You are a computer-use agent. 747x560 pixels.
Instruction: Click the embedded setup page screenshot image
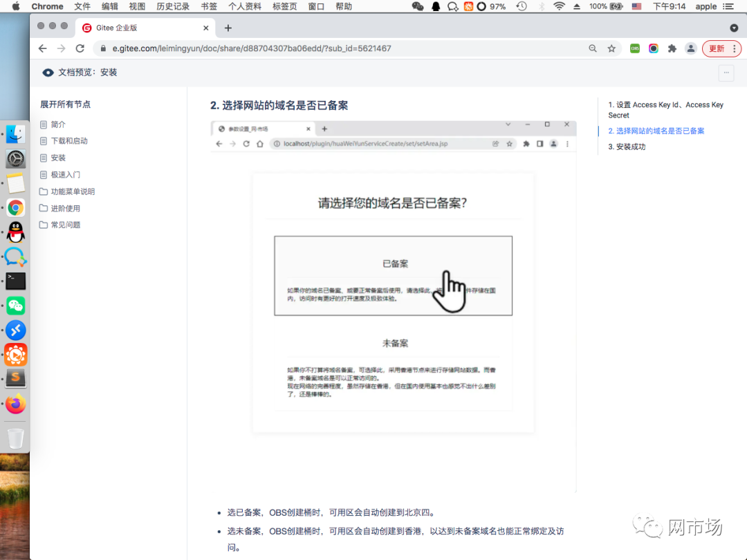tap(394, 306)
